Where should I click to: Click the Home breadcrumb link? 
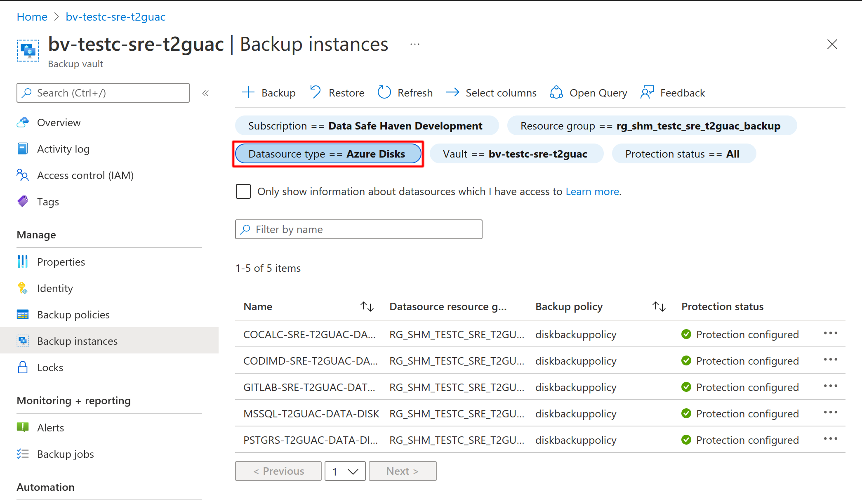(x=32, y=17)
